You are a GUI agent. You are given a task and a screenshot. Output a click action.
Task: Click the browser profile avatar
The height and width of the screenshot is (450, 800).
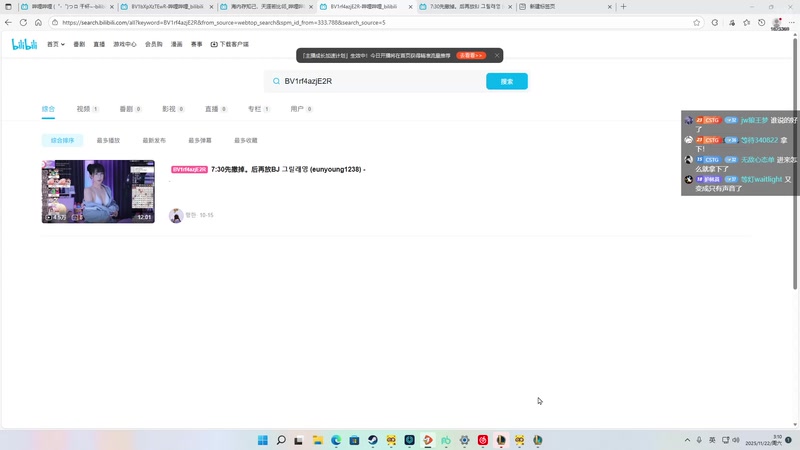(x=777, y=22)
